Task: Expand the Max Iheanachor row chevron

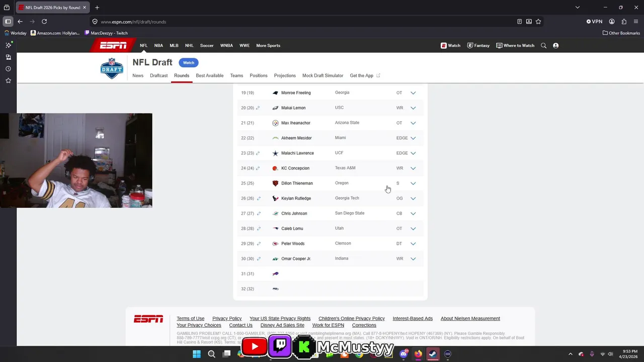Action: click(413, 123)
